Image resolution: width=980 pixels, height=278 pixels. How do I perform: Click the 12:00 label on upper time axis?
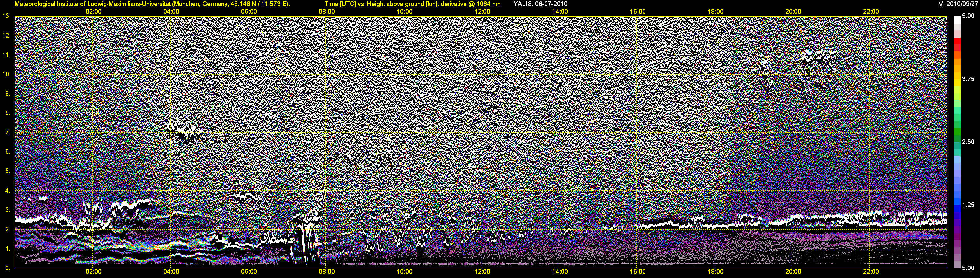[482, 12]
